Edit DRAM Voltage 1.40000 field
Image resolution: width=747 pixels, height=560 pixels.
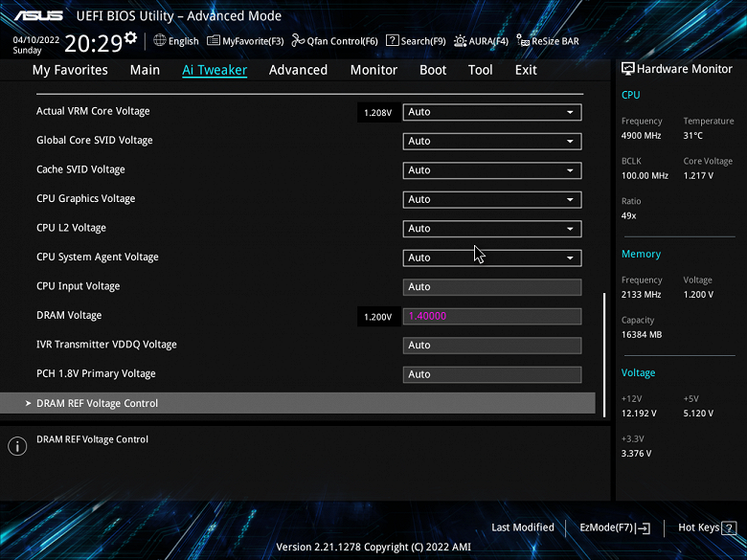pyautogui.click(x=492, y=316)
